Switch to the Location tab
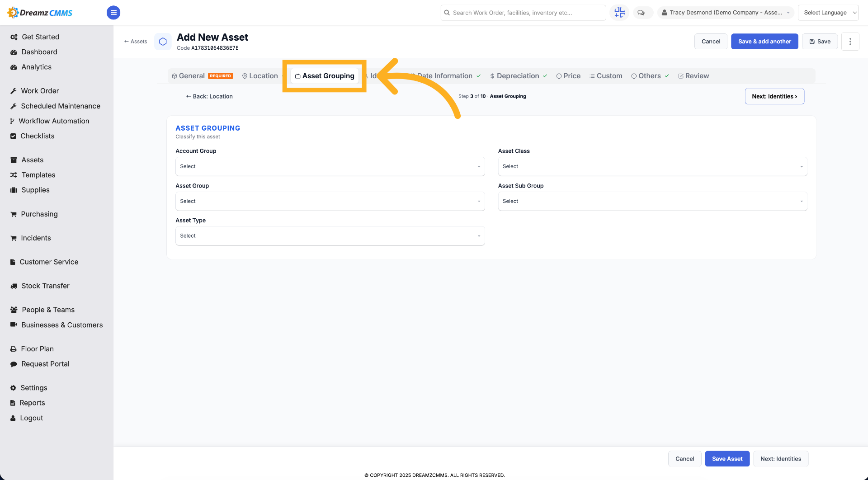This screenshot has width=868, height=480. pos(260,76)
